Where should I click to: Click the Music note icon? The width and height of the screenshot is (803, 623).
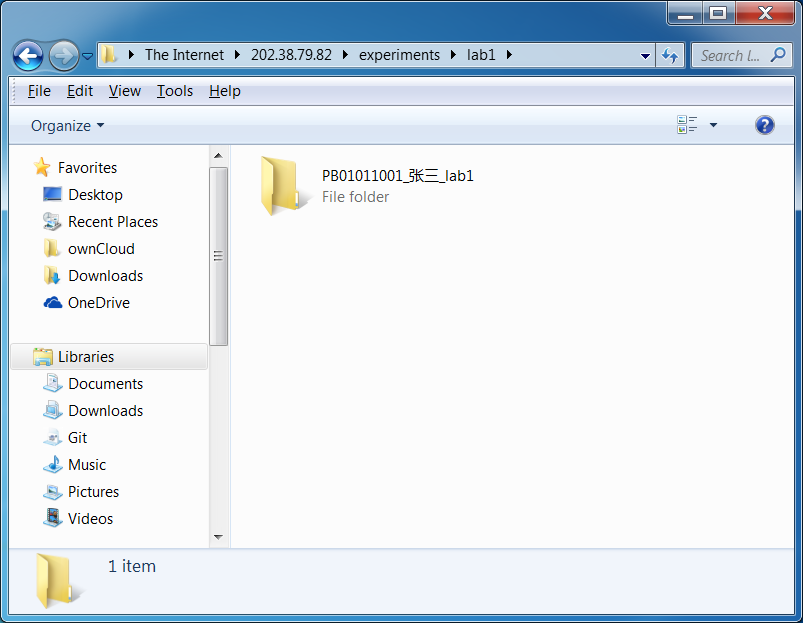(x=52, y=464)
